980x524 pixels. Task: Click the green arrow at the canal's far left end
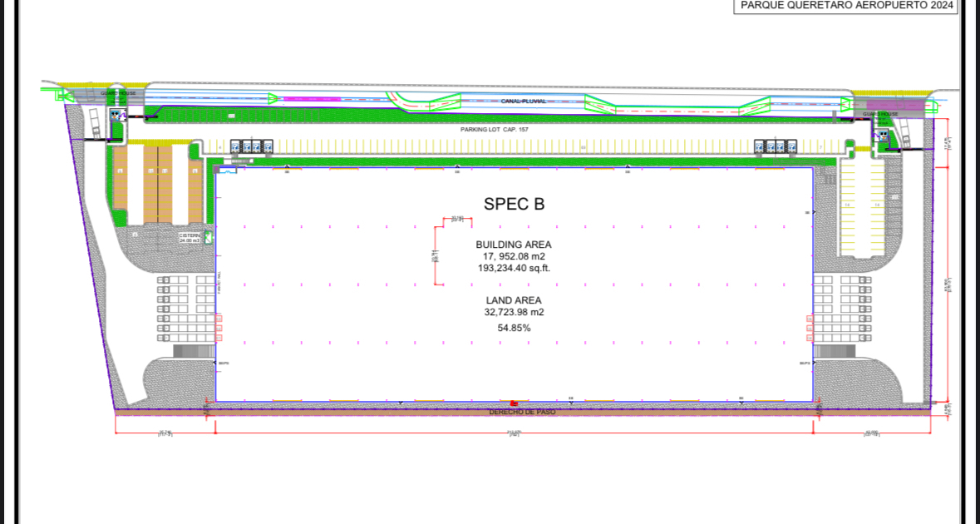62,96
